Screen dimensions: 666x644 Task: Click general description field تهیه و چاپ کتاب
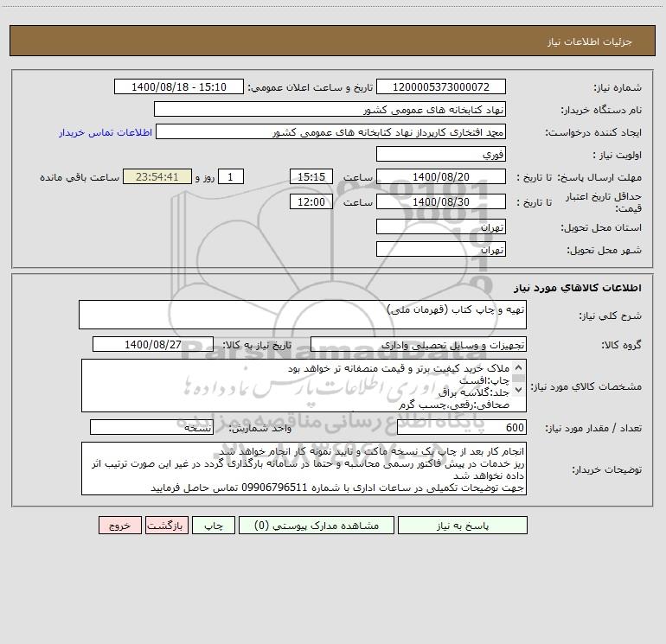[303, 315]
